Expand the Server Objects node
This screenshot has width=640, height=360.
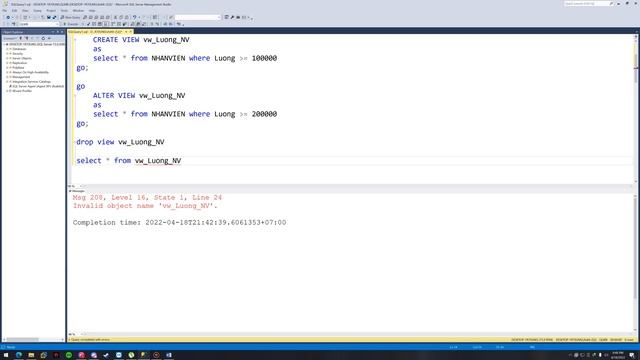coord(7,58)
